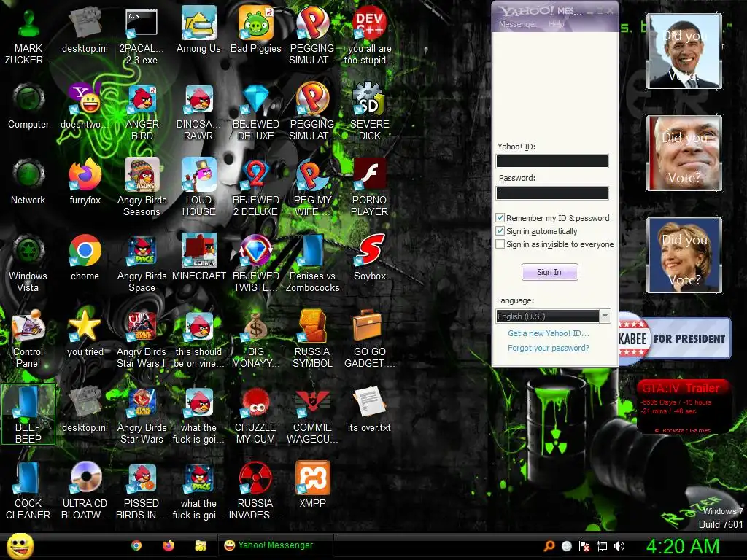Click the FOR PRESIDENT banner gadget
This screenshot has width=747, height=560.
click(675, 338)
